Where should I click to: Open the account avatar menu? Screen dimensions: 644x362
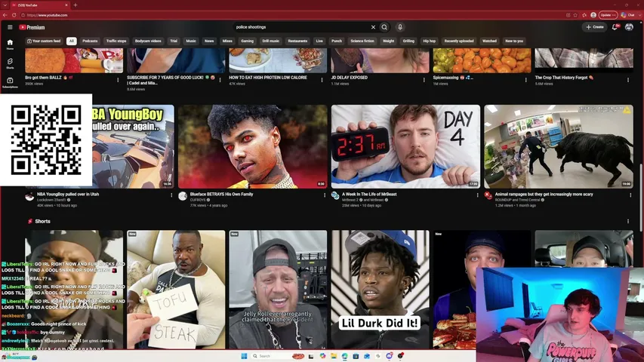629,27
